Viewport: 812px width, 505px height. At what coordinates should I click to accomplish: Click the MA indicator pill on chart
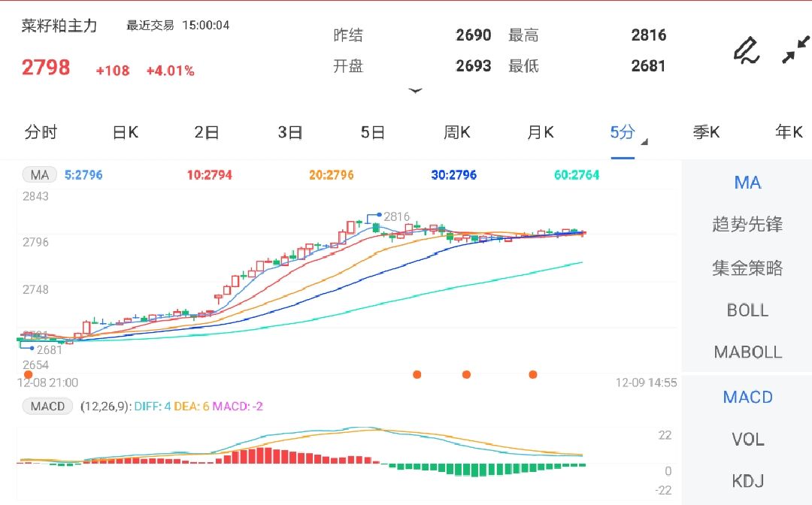(39, 175)
